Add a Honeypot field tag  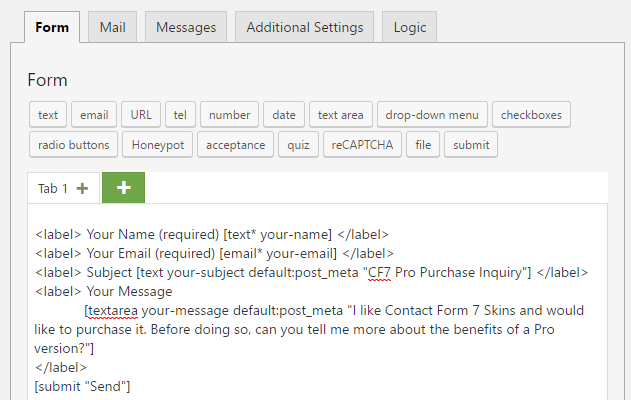[x=157, y=145]
